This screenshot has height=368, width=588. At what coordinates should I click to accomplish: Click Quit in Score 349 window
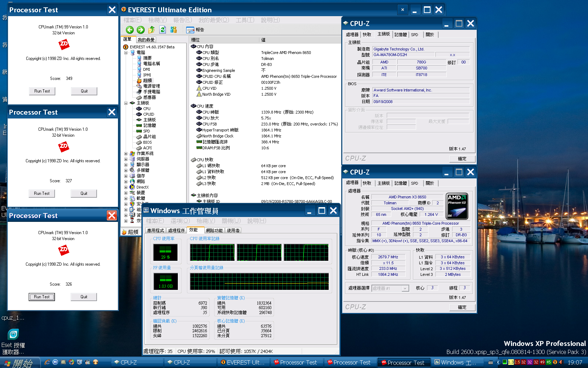pyautogui.click(x=84, y=91)
